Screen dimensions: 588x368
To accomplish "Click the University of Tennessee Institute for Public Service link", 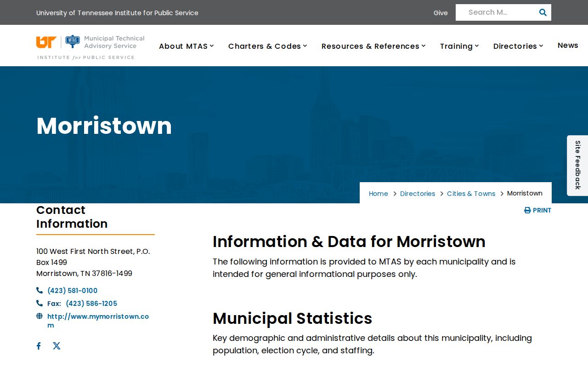I will 117,13.
